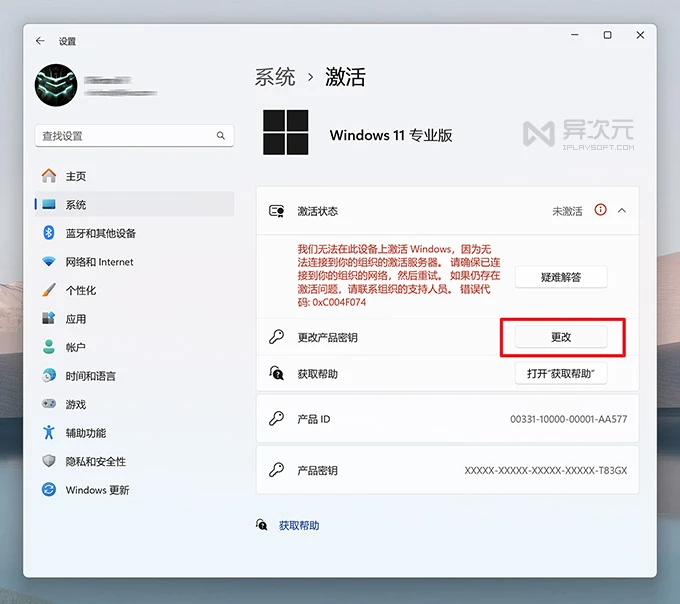Click the shield icon for 隐私和安全性
This screenshot has width=680, height=604.
(x=49, y=461)
